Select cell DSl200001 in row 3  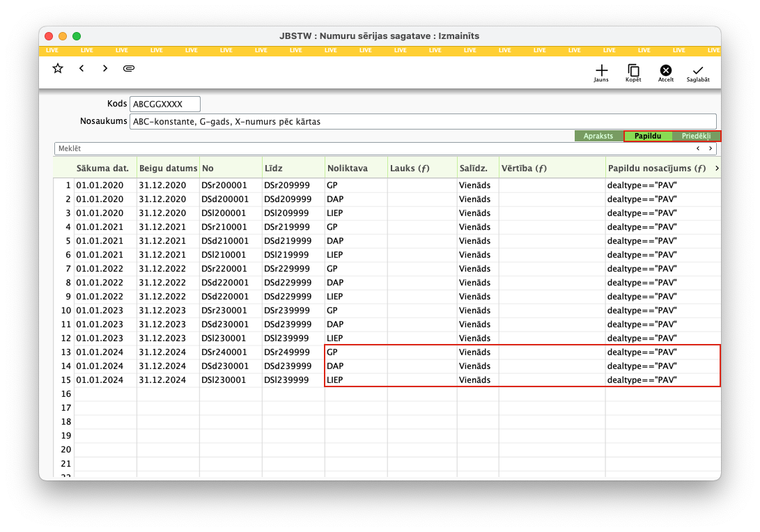pos(231,213)
